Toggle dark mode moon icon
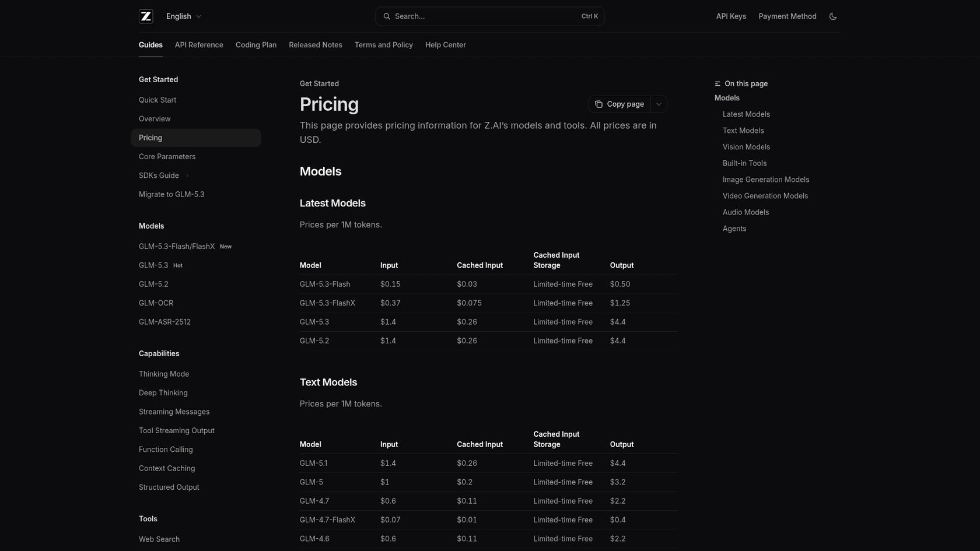Image resolution: width=980 pixels, height=551 pixels. click(x=833, y=16)
